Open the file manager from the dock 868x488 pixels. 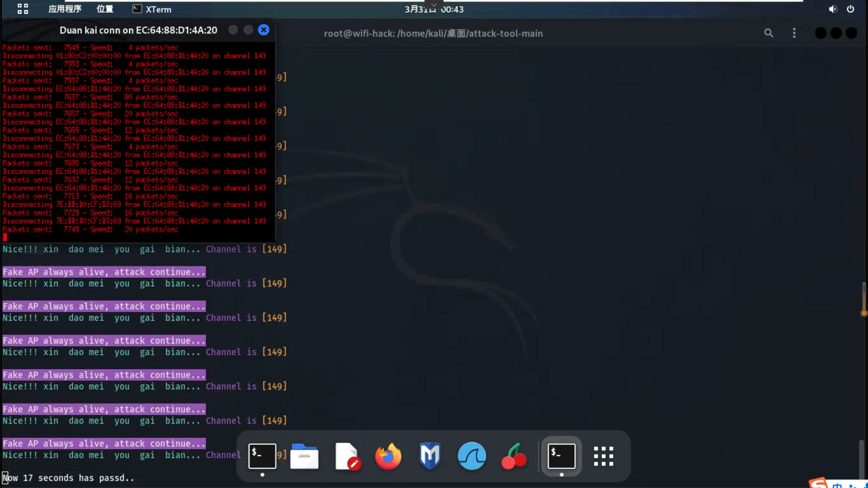click(x=304, y=456)
